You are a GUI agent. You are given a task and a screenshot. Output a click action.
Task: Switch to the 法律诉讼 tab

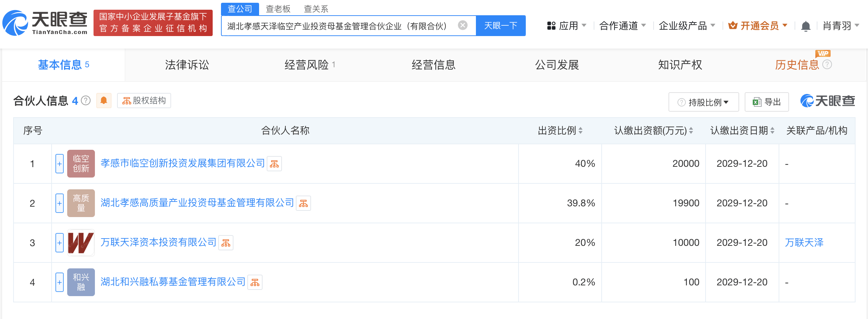[x=187, y=65]
